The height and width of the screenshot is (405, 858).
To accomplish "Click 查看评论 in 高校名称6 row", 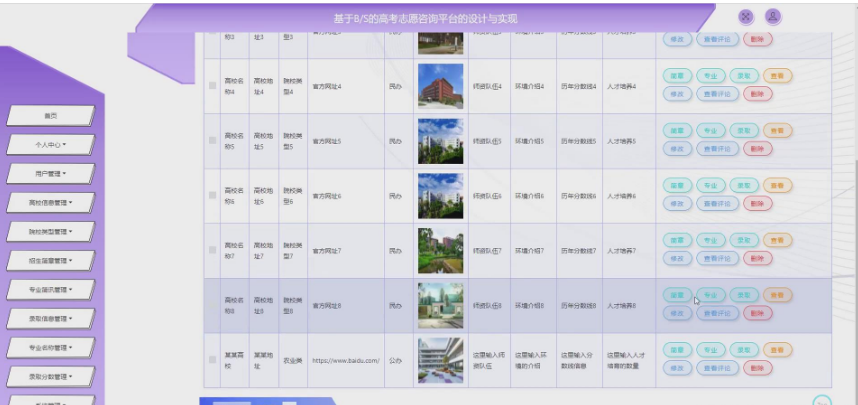I will pos(717,204).
